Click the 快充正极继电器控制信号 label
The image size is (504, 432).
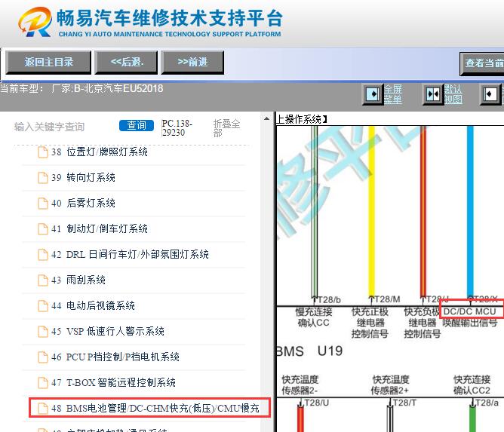[370, 323]
